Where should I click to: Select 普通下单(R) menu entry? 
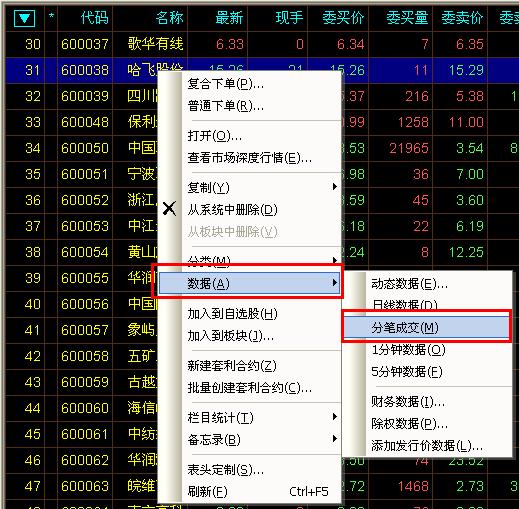click(226, 106)
